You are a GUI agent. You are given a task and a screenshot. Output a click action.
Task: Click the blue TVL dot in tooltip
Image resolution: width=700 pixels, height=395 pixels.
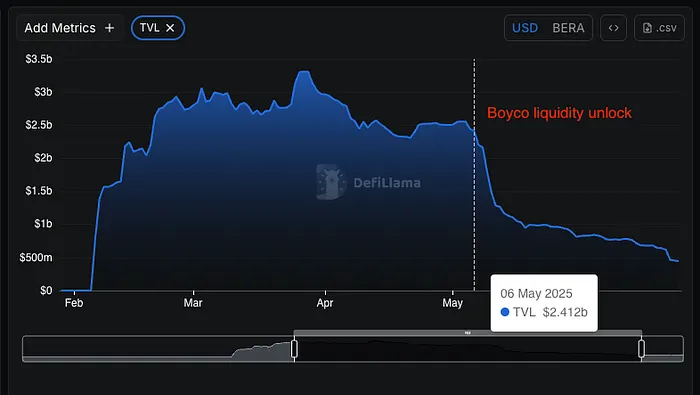point(505,312)
